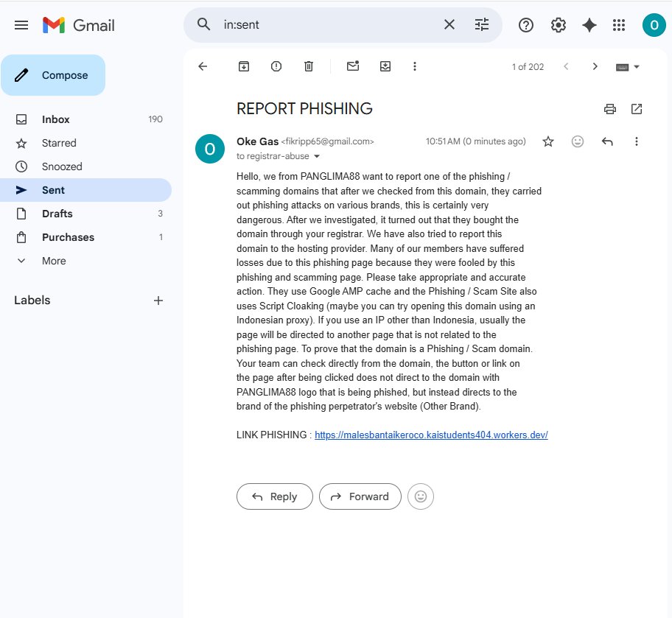Click the Gmail logo
672x618 pixels.
click(79, 25)
